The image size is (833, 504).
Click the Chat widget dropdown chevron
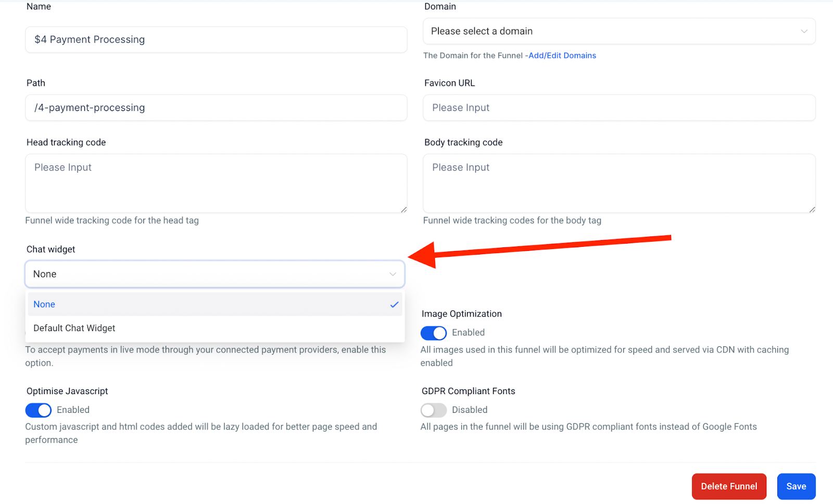393,274
